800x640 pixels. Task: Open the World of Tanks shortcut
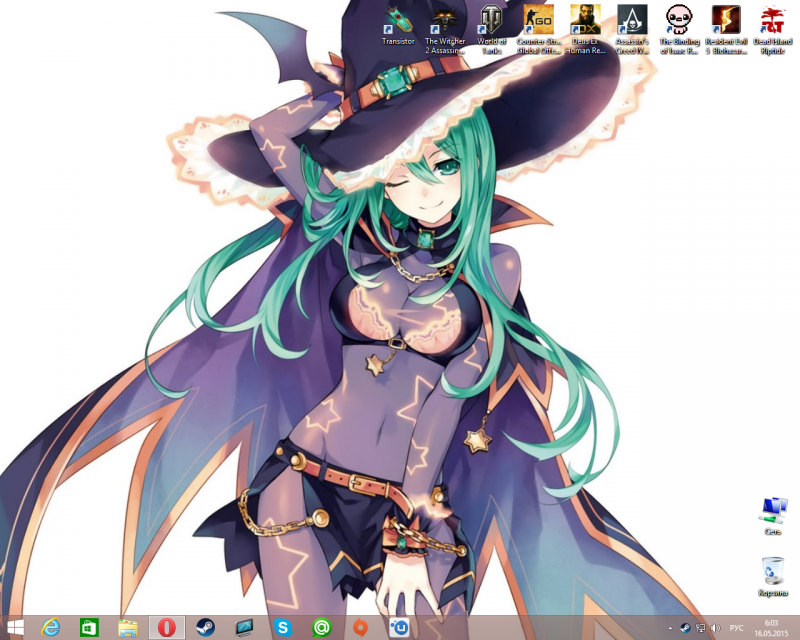pos(491,31)
